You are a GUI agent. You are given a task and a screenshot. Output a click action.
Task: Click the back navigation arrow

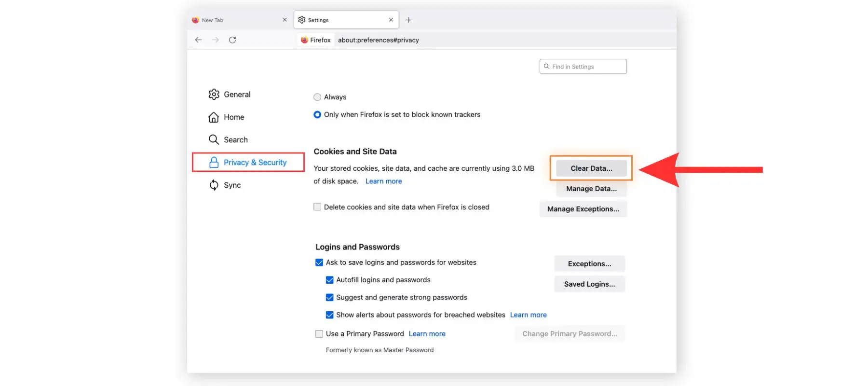[x=198, y=40]
